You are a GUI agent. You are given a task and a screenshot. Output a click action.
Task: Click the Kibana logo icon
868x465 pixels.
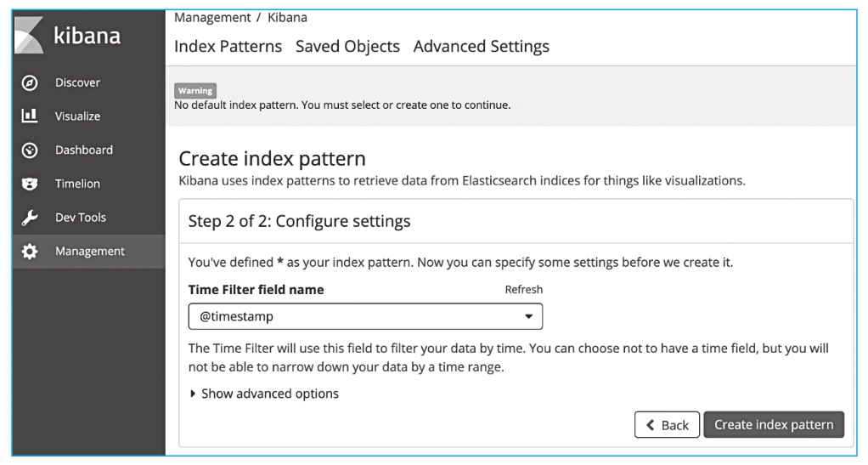coord(30,35)
